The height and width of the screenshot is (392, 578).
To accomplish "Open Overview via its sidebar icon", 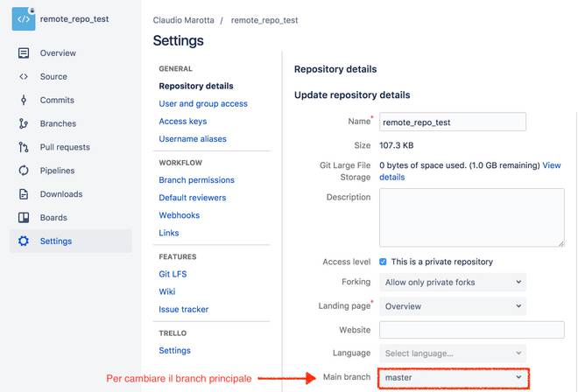I will click(24, 53).
